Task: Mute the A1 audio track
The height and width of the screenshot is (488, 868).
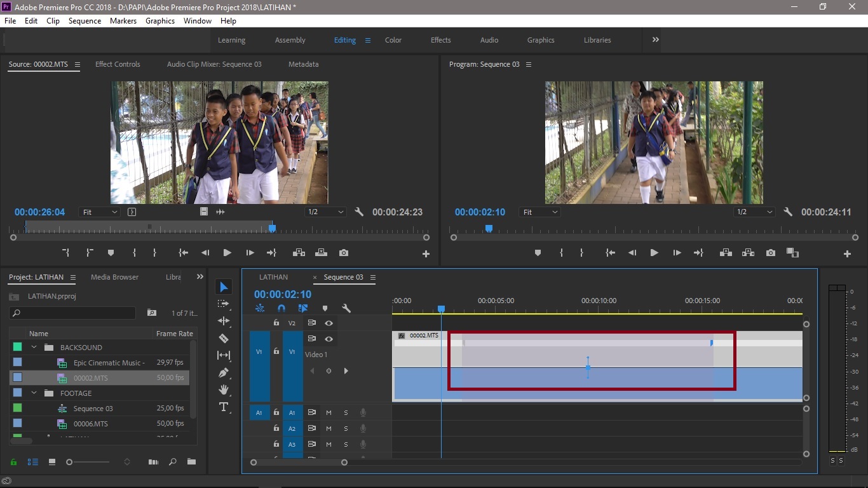Action: tap(329, 412)
